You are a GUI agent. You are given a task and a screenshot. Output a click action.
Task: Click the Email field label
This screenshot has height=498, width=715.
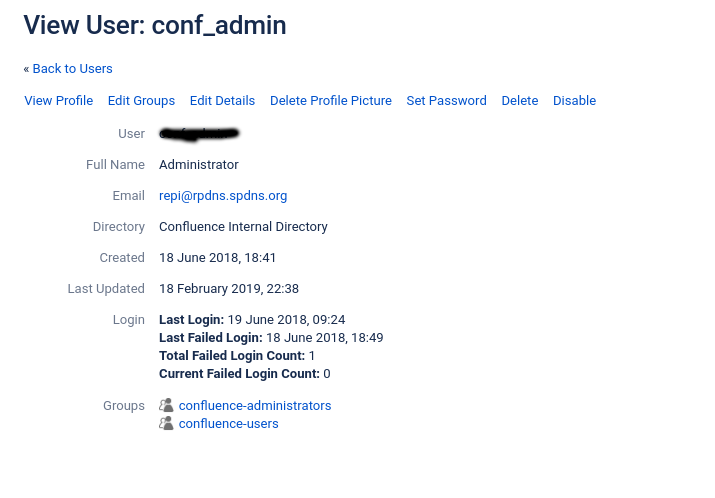129,196
